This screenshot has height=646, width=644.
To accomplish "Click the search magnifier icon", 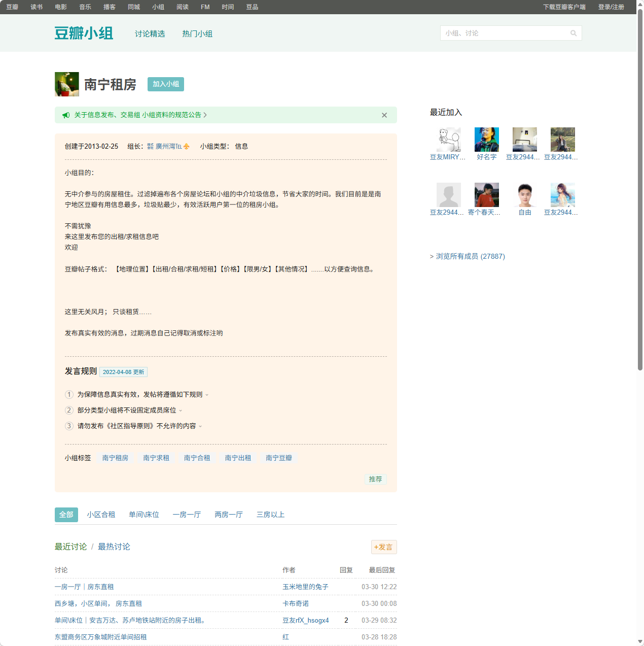I will click(574, 33).
